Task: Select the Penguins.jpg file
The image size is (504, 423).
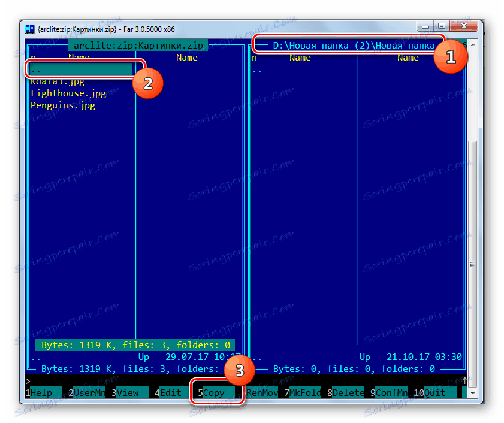Action: (63, 105)
